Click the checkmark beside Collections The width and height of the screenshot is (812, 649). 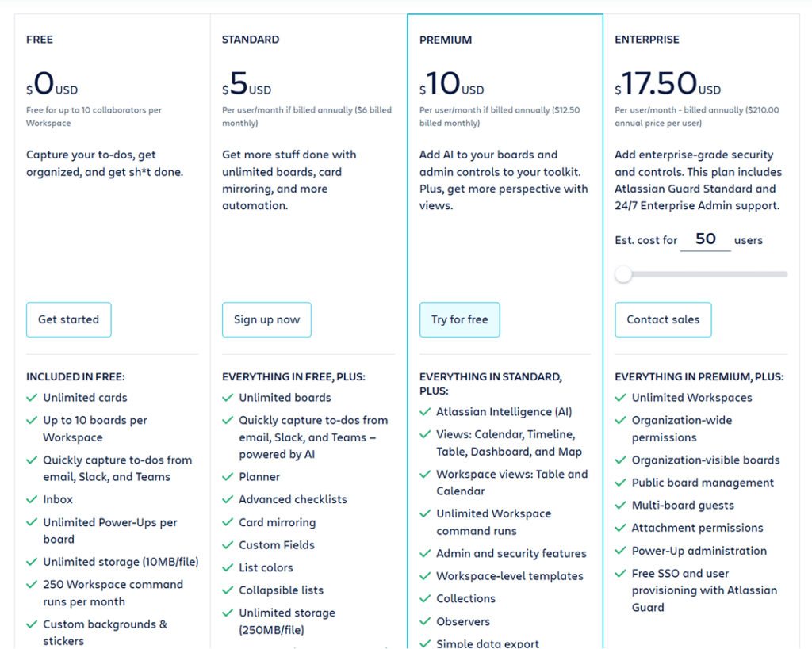[425, 598]
